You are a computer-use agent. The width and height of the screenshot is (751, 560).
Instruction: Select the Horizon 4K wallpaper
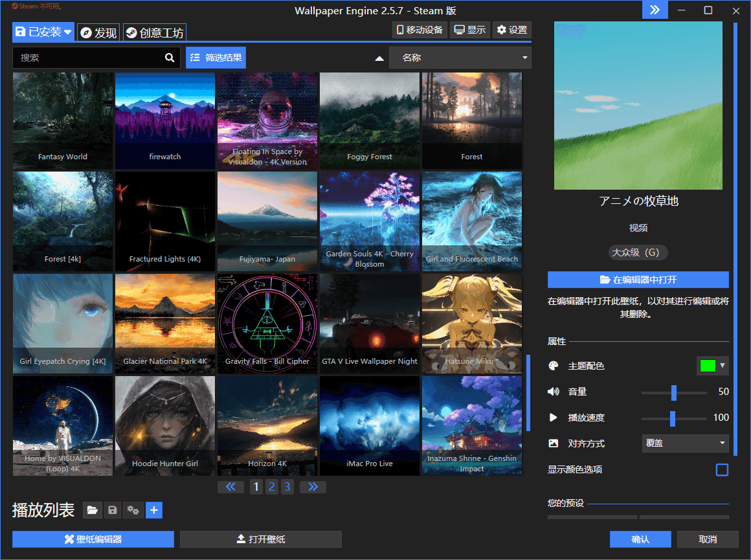click(x=267, y=426)
